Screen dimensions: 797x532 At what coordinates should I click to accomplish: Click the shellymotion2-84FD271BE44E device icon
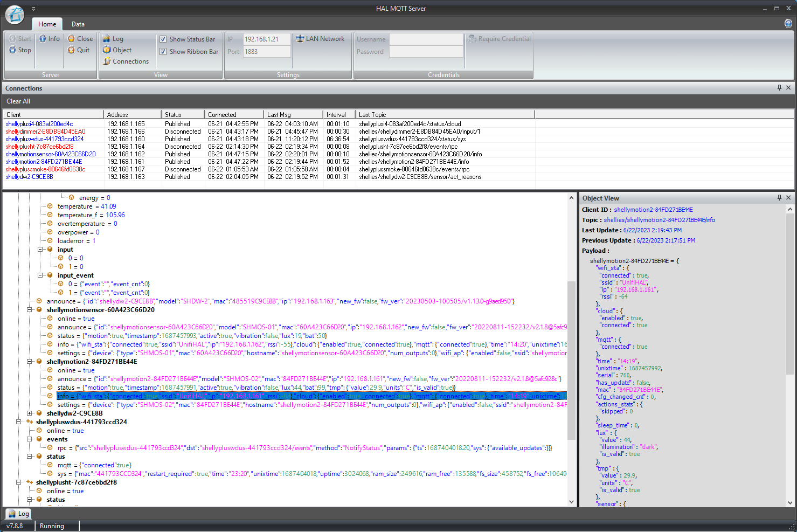click(x=39, y=362)
